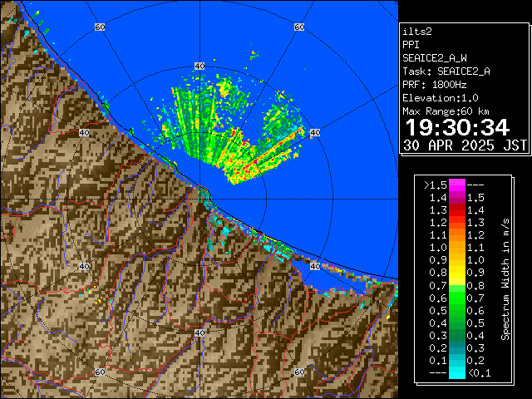532x399 pixels.
Task: Click the 40 range label due south of center
Action: (199, 332)
